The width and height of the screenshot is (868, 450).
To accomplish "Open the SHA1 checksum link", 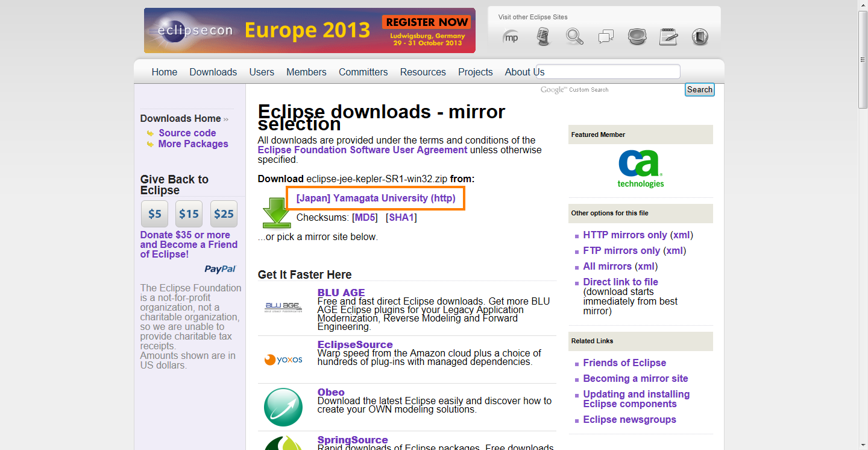I will pyautogui.click(x=401, y=217).
